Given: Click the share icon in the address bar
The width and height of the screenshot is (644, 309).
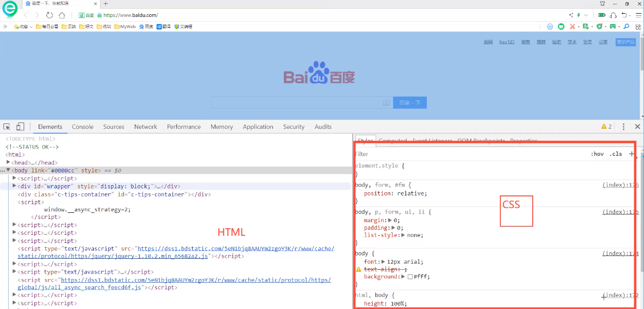Looking at the screenshot, I should [x=571, y=15].
